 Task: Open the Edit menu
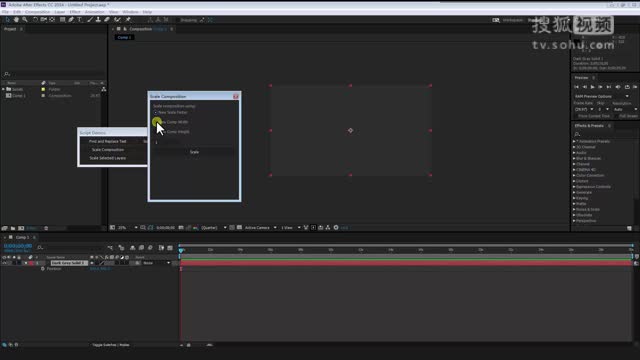17,12
